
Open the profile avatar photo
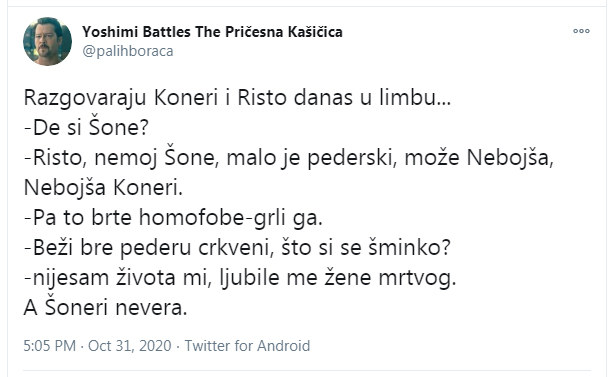click(47, 41)
